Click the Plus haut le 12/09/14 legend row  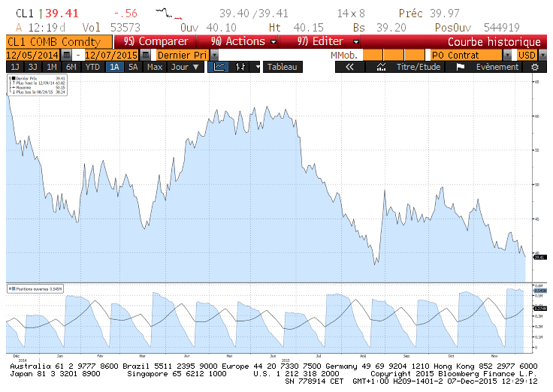point(38,83)
